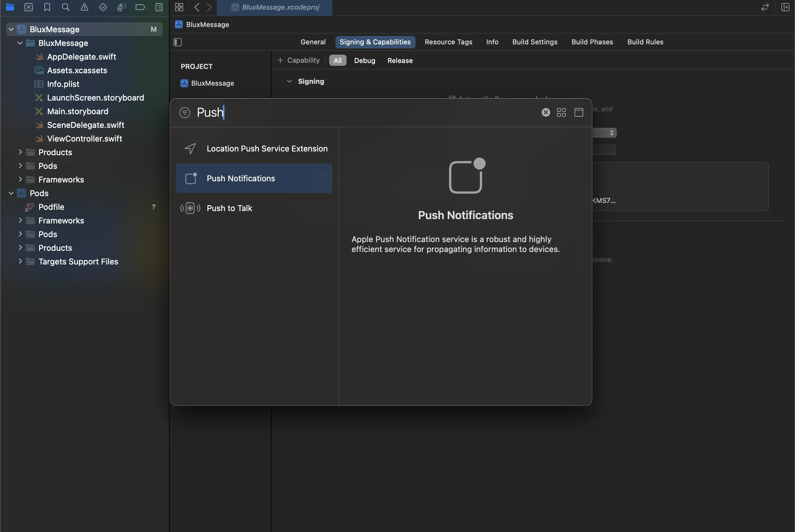Expand the Pods folder in Pods project
The width and height of the screenshot is (795, 532).
[20, 234]
